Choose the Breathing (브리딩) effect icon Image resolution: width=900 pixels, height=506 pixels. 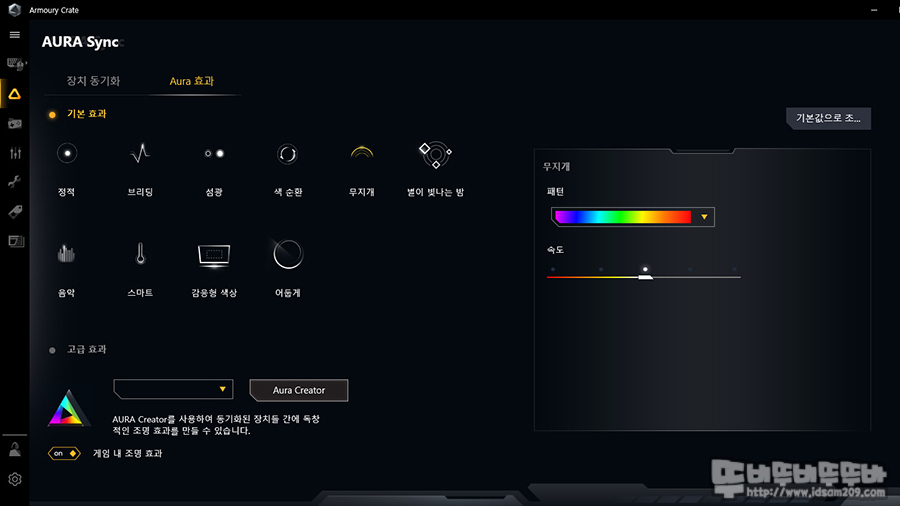tap(140, 154)
